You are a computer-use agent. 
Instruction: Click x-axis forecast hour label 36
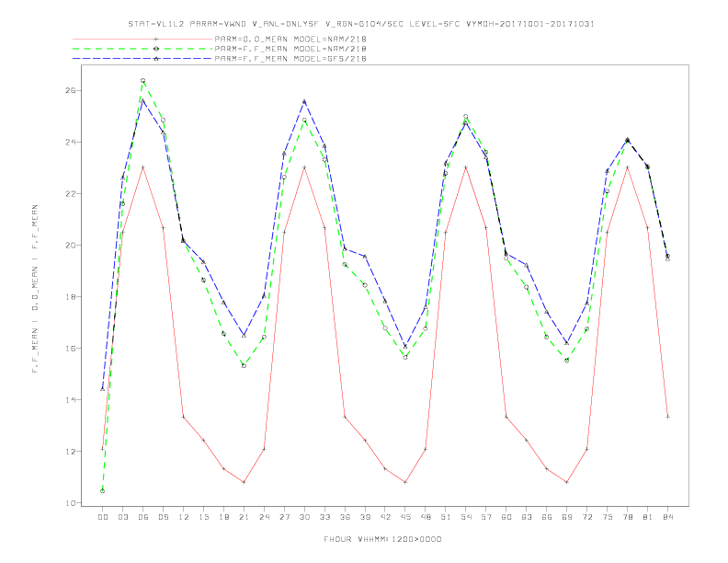click(345, 517)
